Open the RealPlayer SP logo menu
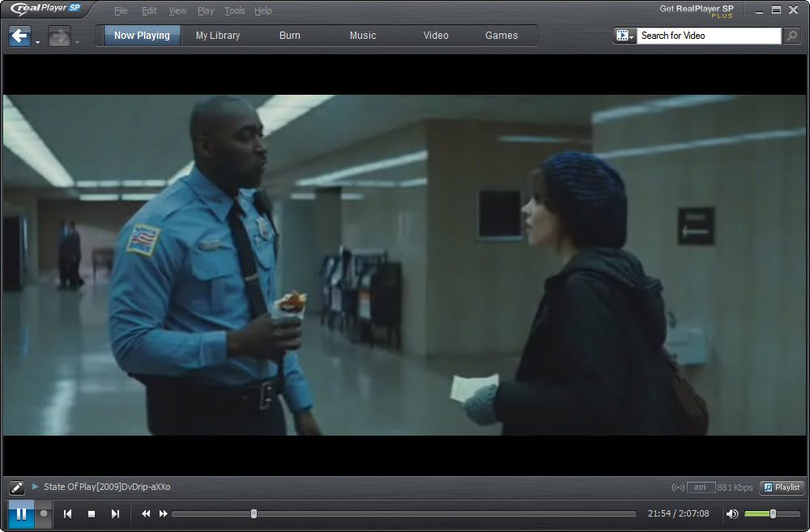The width and height of the screenshot is (810, 532). pyautogui.click(x=45, y=10)
